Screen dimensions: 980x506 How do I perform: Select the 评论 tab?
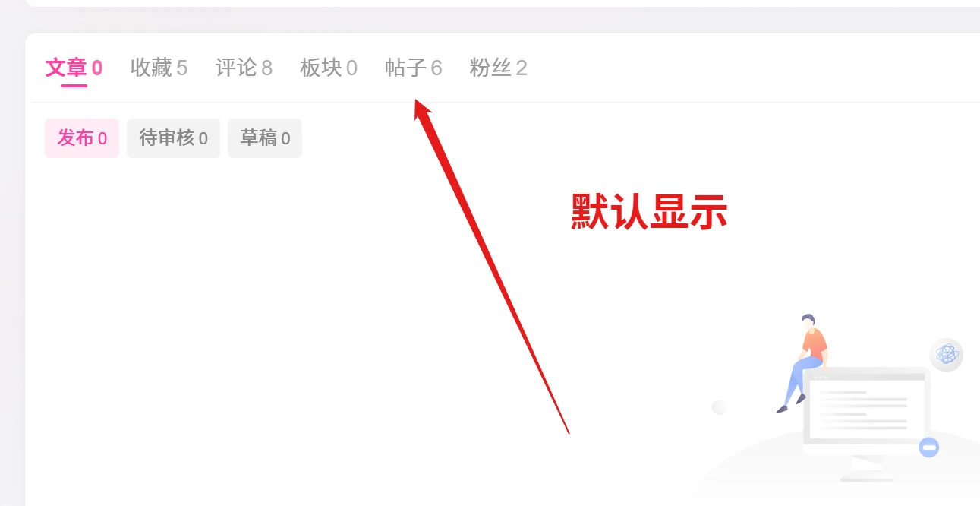tap(244, 68)
